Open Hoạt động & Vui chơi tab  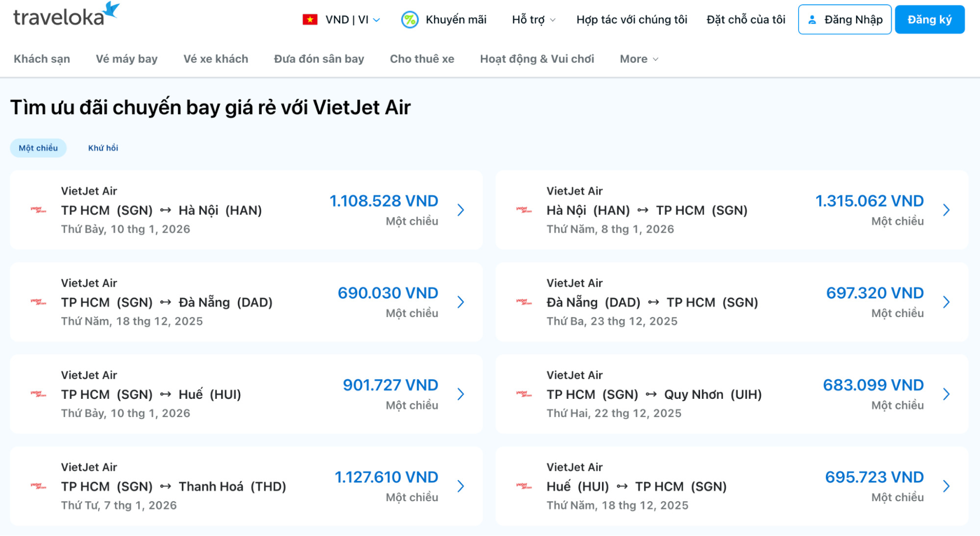pyautogui.click(x=537, y=59)
